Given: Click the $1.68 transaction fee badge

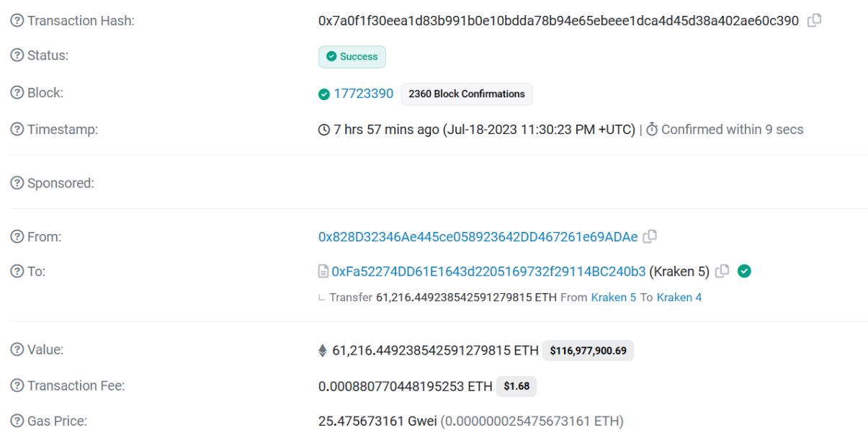Looking at the screenshot, I should 516,386.
